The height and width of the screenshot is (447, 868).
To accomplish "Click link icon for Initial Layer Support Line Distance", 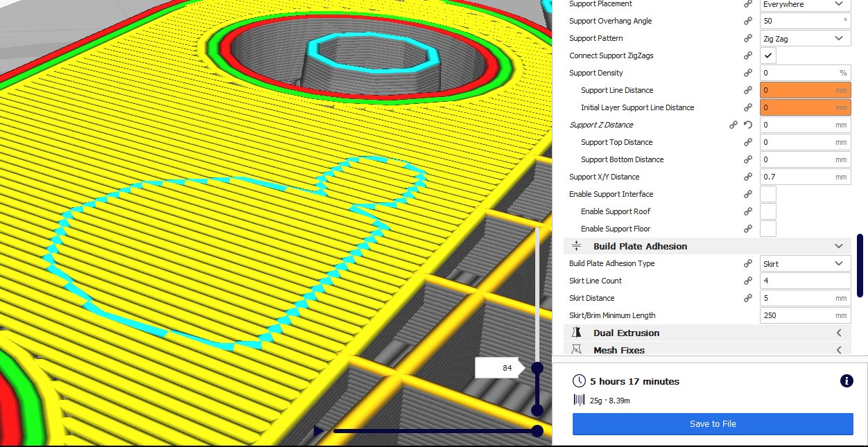I will (x=748, y=107).
